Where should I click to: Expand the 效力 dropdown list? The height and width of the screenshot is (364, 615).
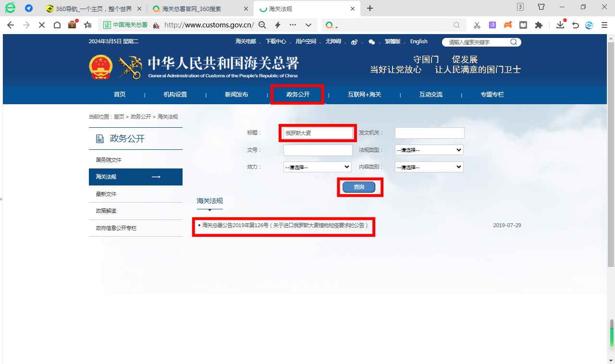[318, 167]
